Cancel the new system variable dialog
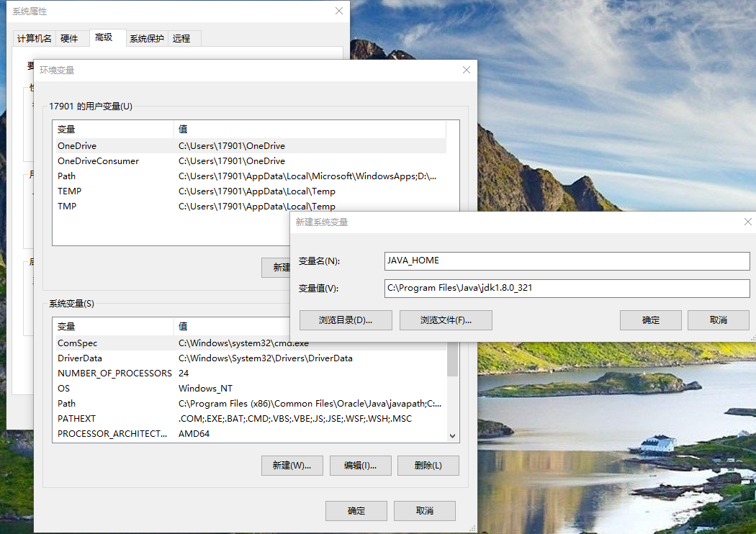Screen dimensions: 756x534 718,320
